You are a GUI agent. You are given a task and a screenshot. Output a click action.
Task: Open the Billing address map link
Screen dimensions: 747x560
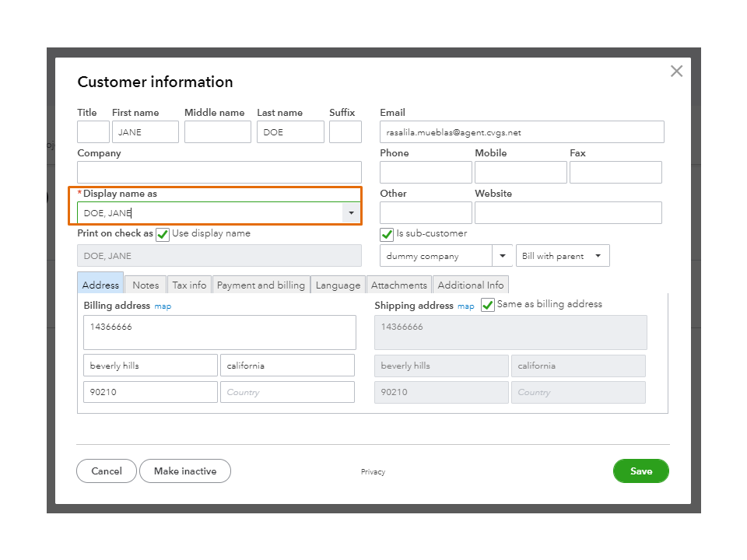163,306
